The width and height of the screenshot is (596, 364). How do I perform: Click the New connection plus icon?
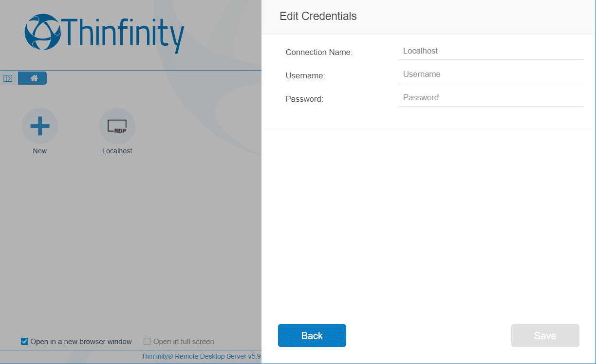[x=40, y=126]
